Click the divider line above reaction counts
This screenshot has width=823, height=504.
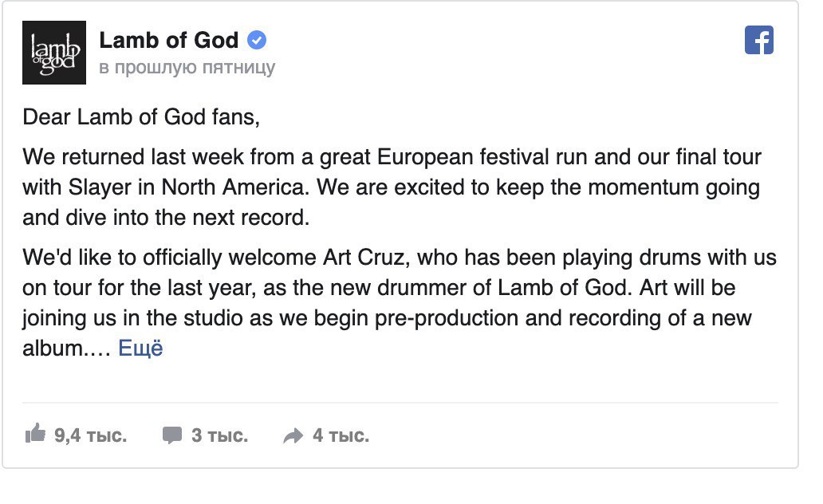click(400, 403)
